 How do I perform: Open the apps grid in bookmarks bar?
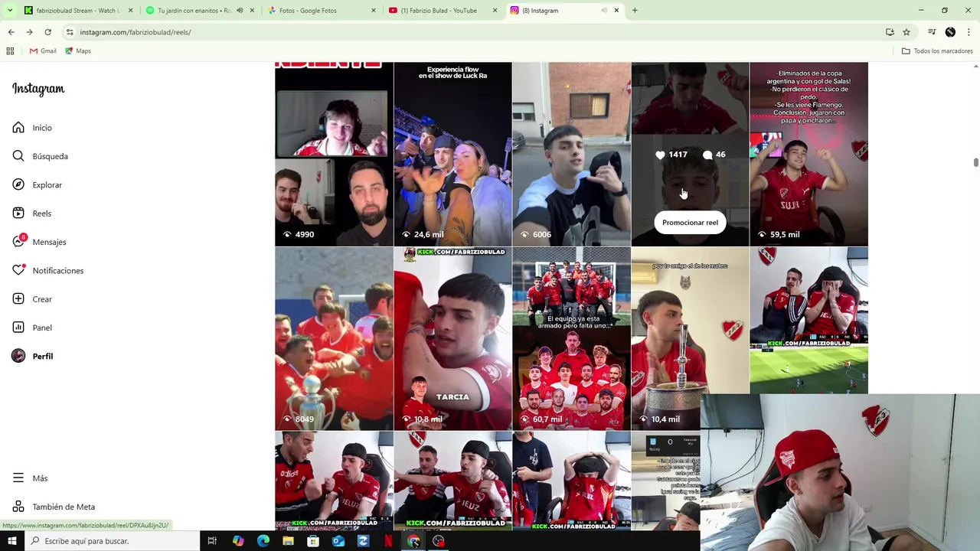[x=10, y=51]
